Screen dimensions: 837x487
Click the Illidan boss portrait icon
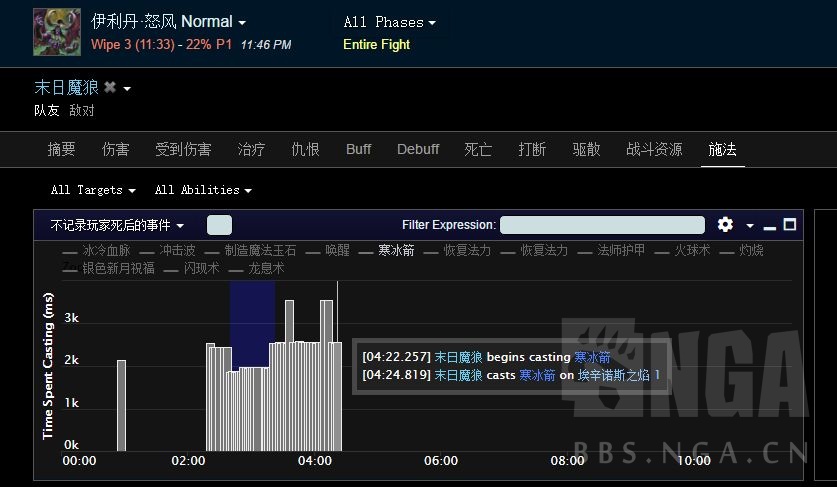point(57,32)
